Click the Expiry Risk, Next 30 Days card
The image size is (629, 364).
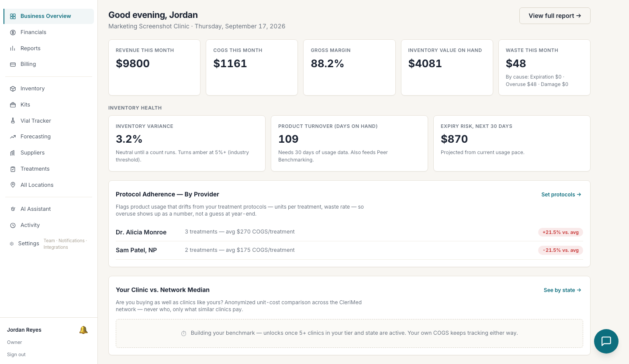(511, 144)
